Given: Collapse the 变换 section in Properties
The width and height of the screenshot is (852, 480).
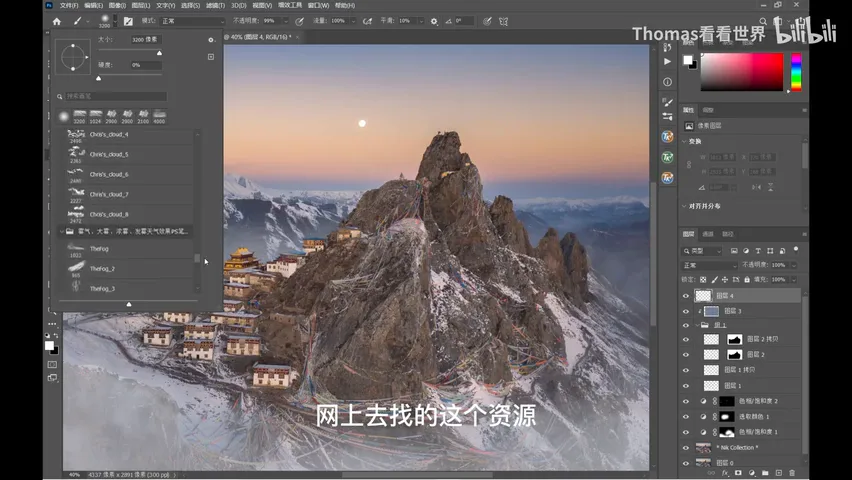Looking at the screenshot, I should tap(684, 141).
